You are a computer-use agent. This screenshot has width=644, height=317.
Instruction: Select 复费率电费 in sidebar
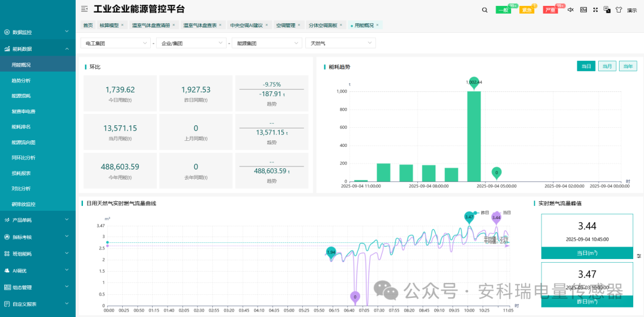click(x=38, y=112)
